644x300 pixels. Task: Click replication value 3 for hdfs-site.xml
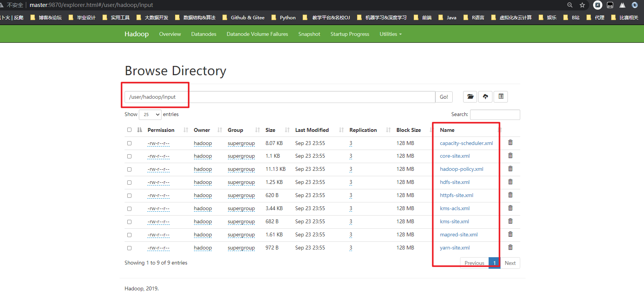[x=351, y=182]
